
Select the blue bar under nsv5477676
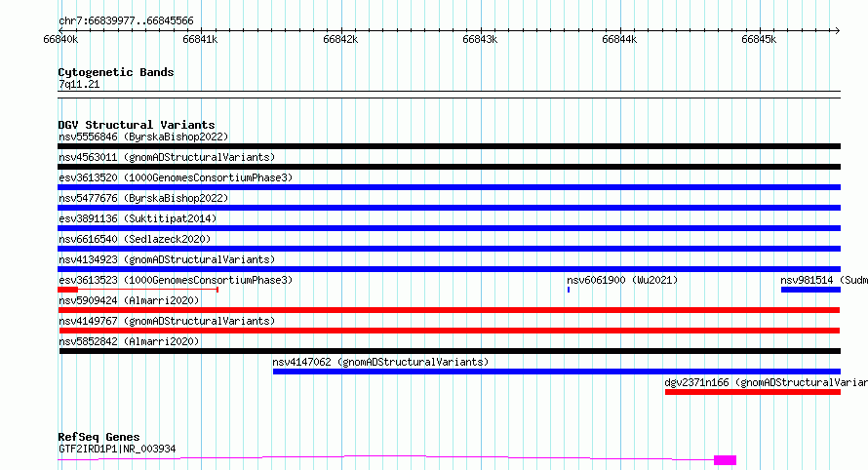pyautogui.click(x=449, y=208)
